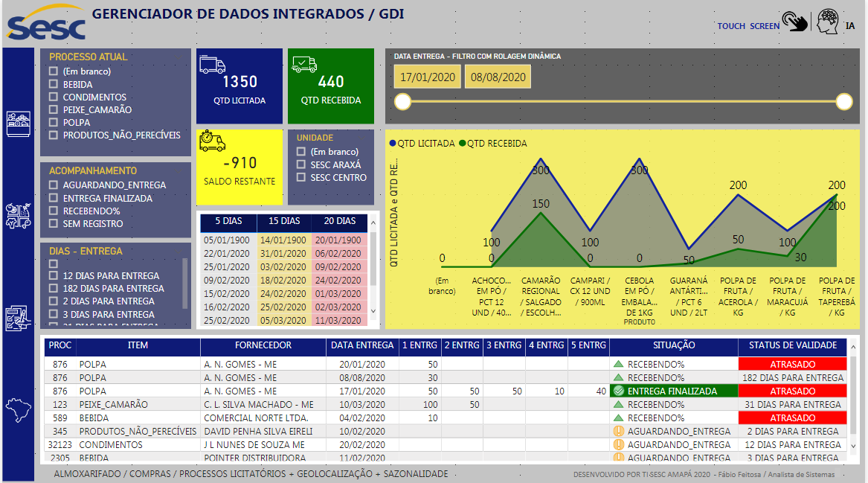The height and width of the screenshot is (483, 868).
Task: Click the checked truck icon on QTD RECEBIDA
Action: pyautogui.click(x=304, y=64)
